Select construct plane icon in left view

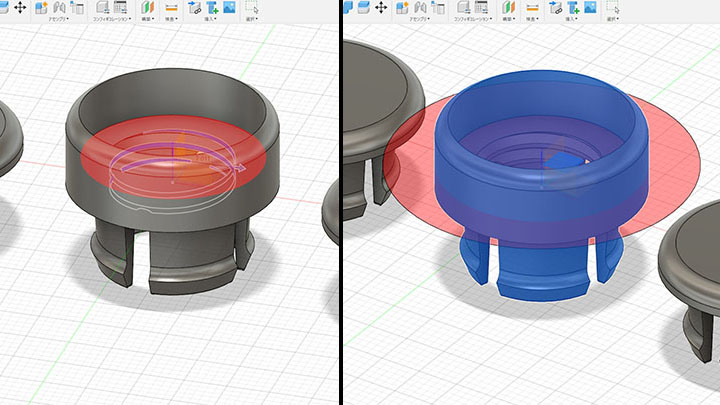pos(147,7)
